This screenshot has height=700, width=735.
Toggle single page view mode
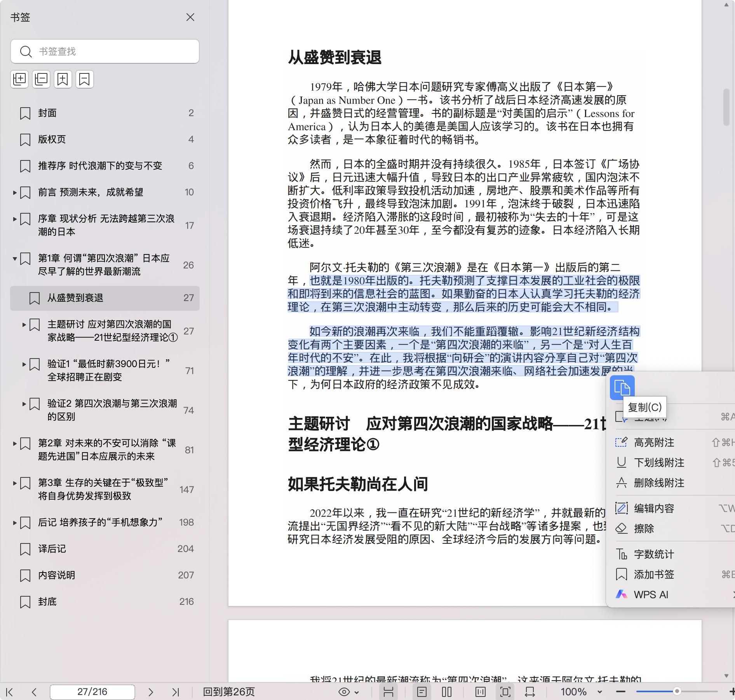coord(422,692)
